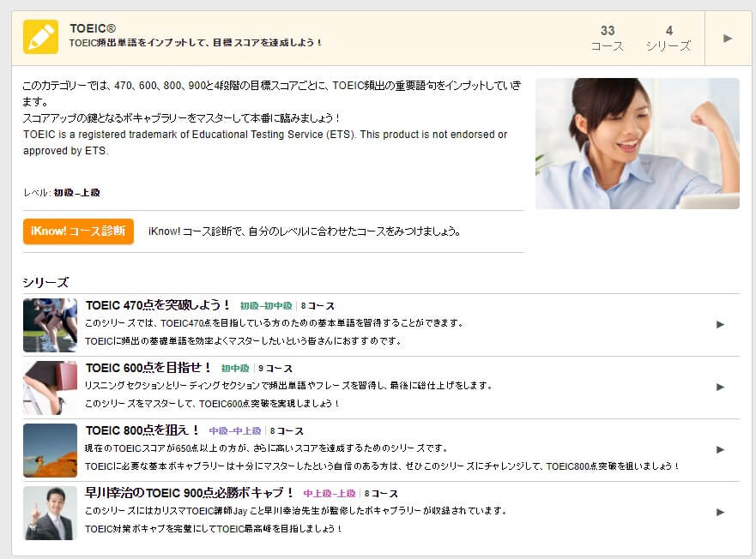Click the 中級–中上級 level tag
This screenshot has width=756, height=559.
click(x=235, y=431)
